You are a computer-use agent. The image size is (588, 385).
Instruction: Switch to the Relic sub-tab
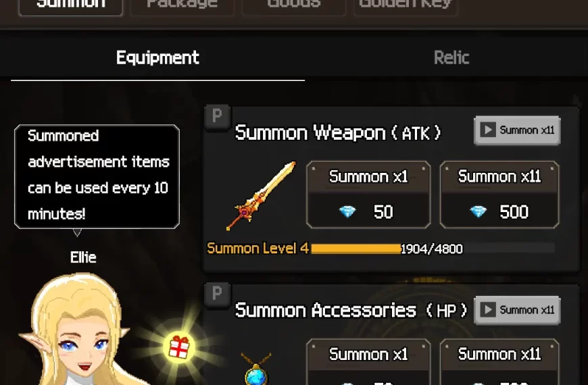[x=451, y=57]
